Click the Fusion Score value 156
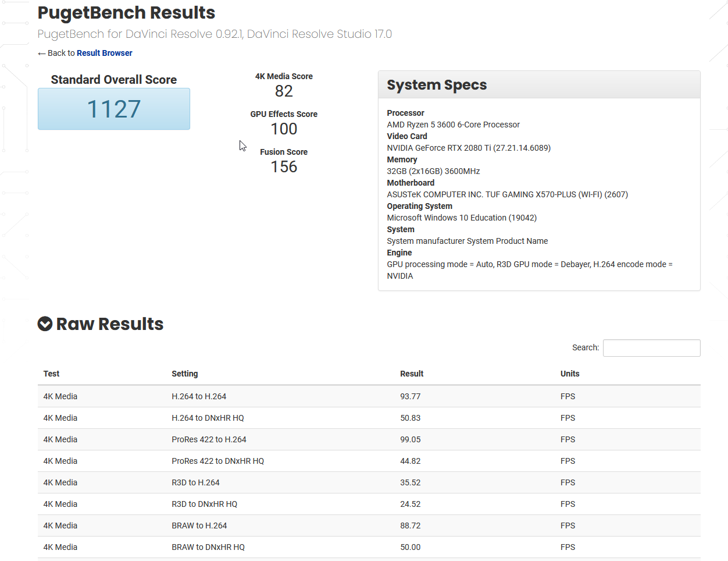Viewport: 728px width, 561px height. (x=284, y=166)
